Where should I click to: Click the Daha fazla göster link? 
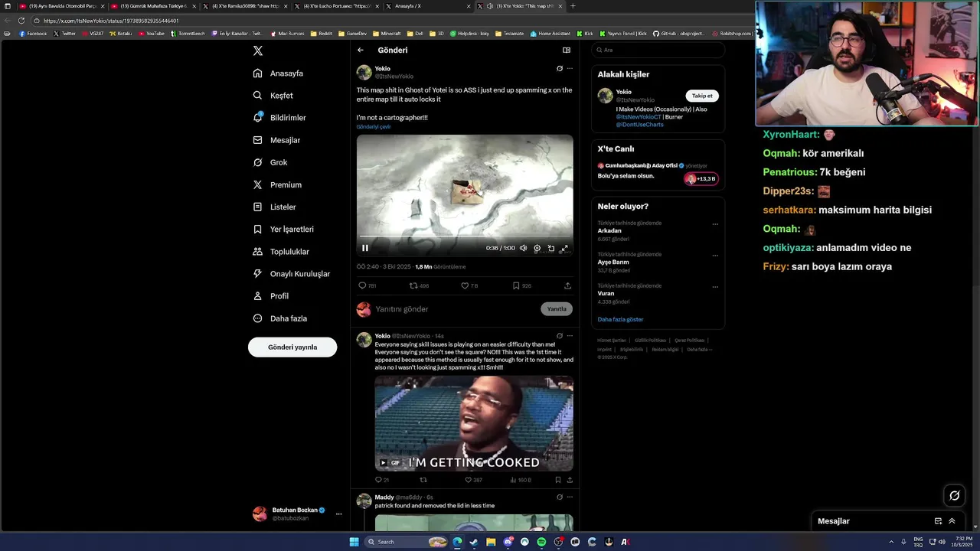620,319
